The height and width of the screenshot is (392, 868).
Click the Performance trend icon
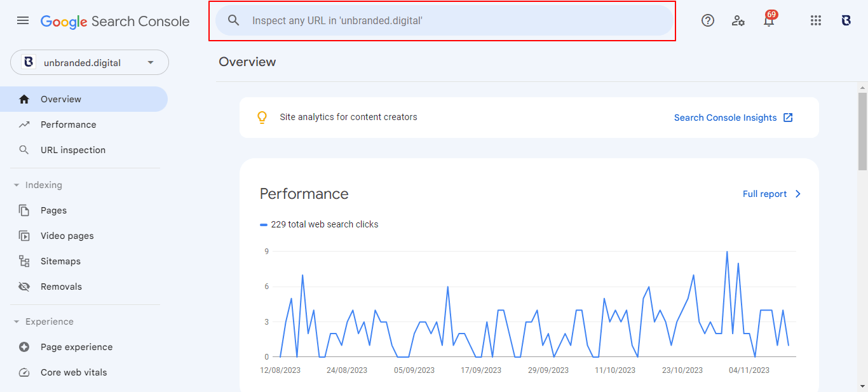[24, 125]
